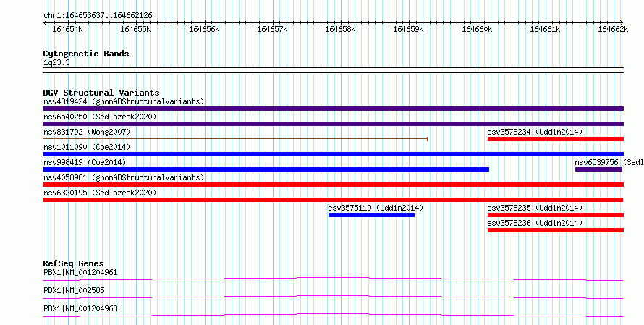Click the 1q23.3 band label
Screen dimensions: 644x325
[x=56, y=63]
